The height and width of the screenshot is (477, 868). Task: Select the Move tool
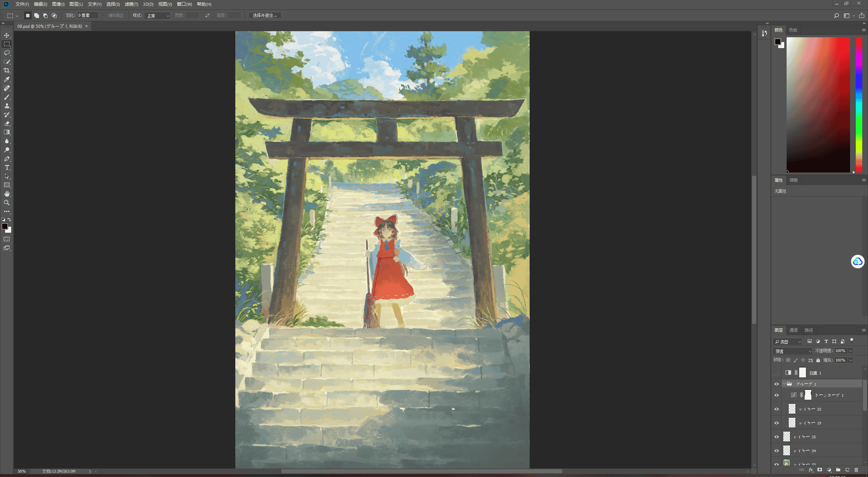point(7,35)
